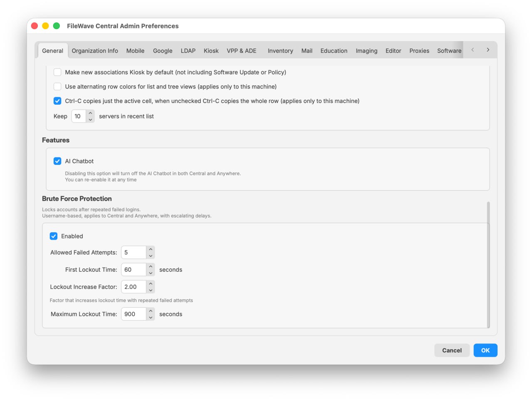The width and height of the screenshot is (532, 400).
Task: Increase Lockout Increase Factor value
Action: click(150, 284)
